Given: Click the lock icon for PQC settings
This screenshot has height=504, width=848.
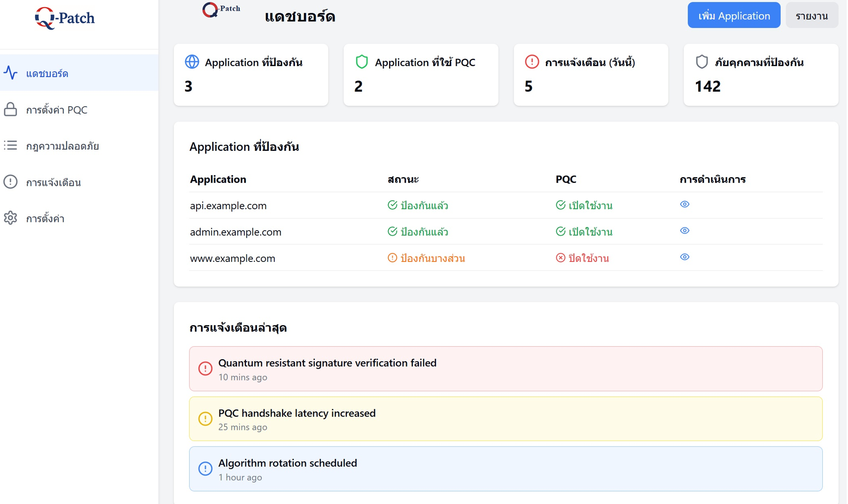Looking at the screenshot, I should pos(10,110).
